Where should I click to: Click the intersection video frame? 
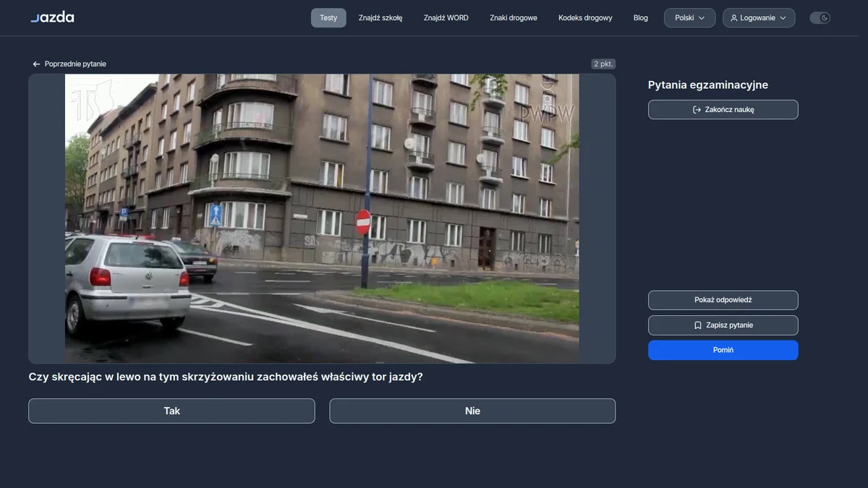(322, 218)
